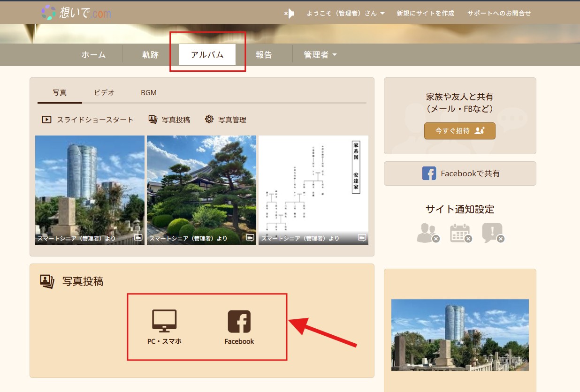Open comments on the tower photo

coord(138,238)
